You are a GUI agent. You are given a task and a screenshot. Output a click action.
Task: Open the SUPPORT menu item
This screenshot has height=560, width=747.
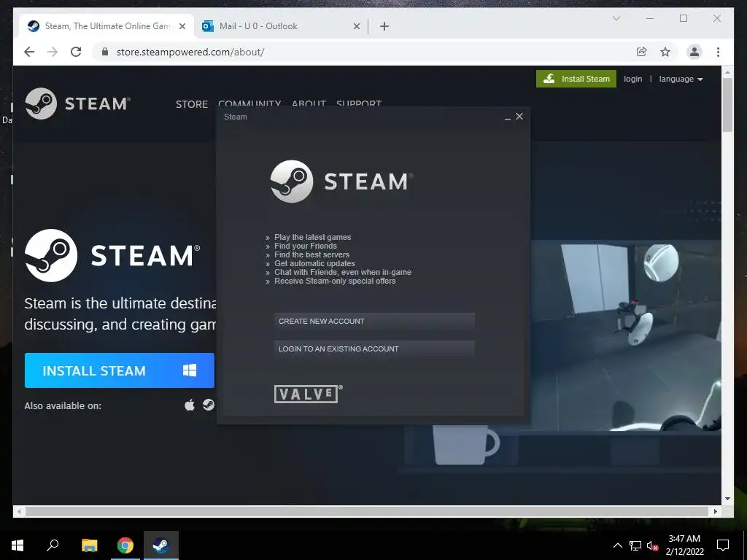[x=359, y=103]
